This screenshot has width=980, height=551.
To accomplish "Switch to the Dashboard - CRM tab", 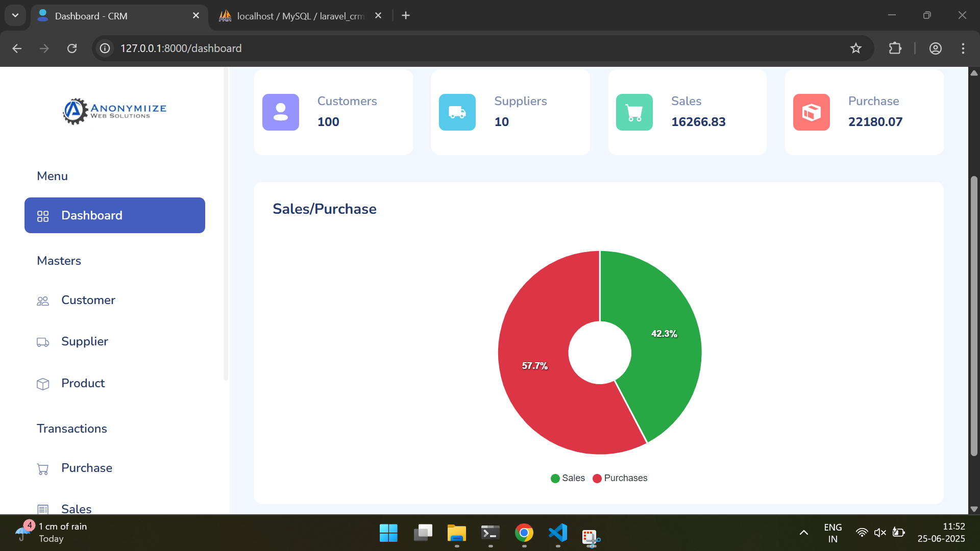I will [x=119, y=16].
